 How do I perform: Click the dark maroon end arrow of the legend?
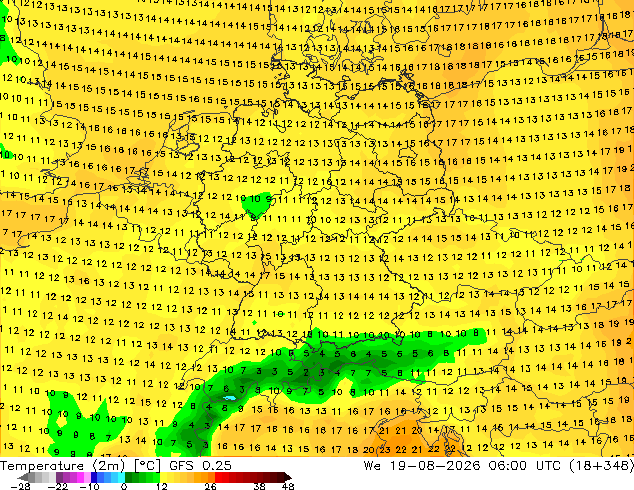(287, 477)
